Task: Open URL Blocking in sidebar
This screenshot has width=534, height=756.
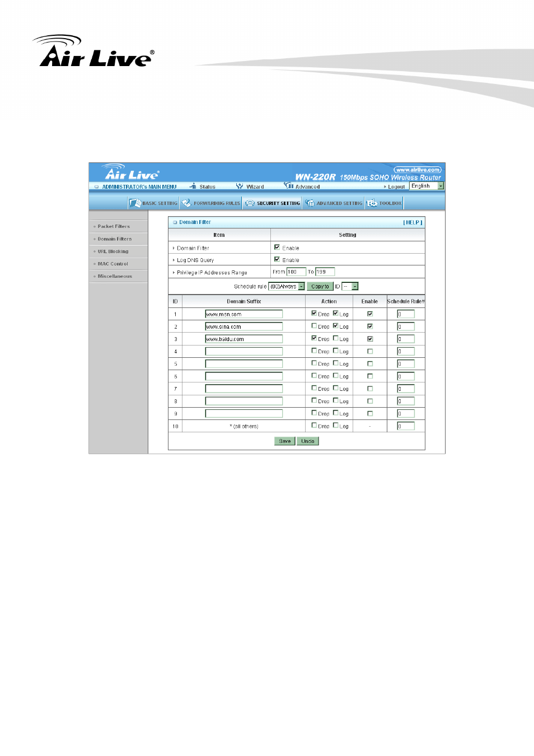Action: 113,251
